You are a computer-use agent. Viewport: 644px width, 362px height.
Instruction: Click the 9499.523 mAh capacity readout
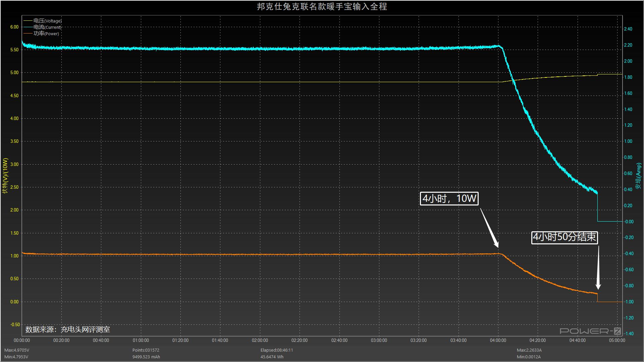point(146,357)
